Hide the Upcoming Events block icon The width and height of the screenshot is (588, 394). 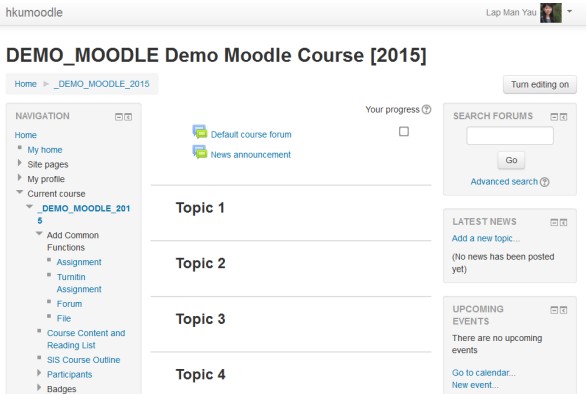pyautogui.click(x=554, y=310)
